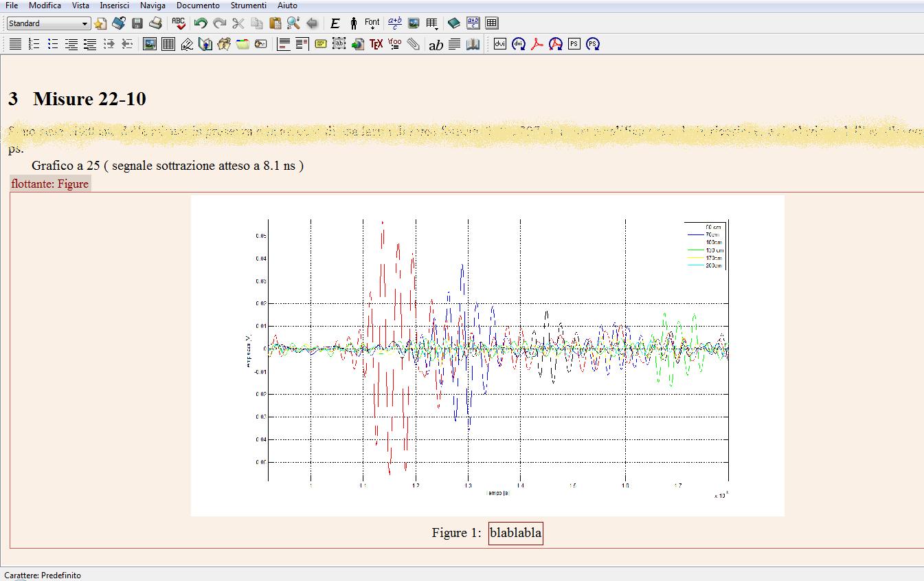Toggle noun style person icon

(x=353, y=23)
